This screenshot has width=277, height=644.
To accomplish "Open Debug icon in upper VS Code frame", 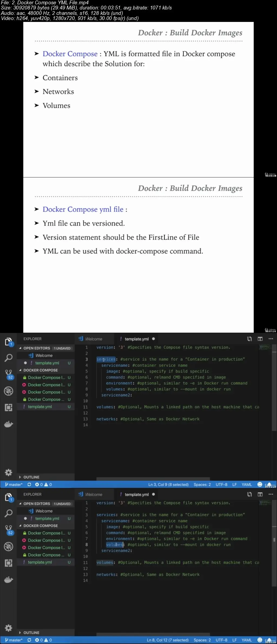I will click(x=9, y=391).
